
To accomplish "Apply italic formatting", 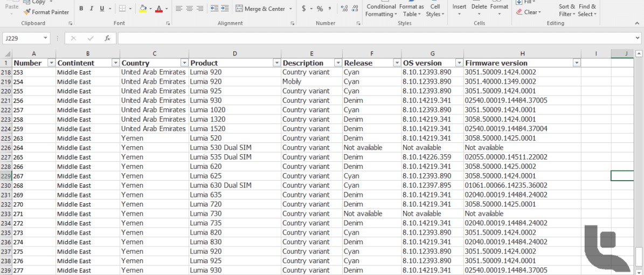I will 91,9.
